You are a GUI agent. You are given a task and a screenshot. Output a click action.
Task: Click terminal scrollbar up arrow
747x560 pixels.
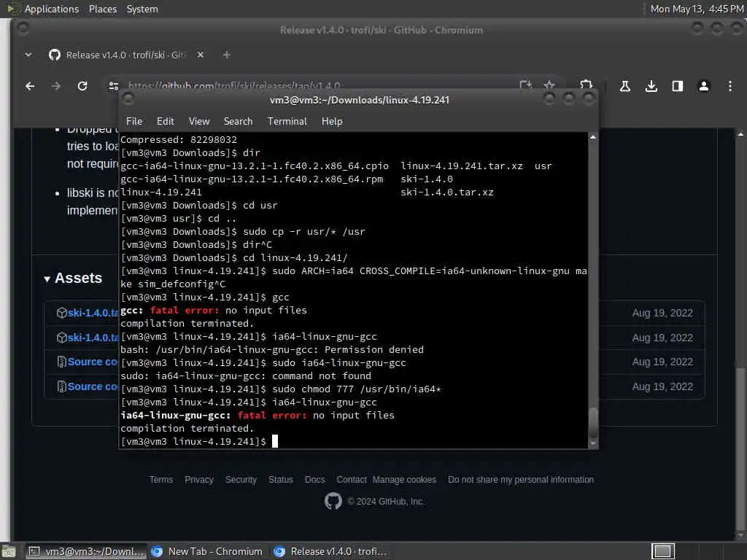coord(593,137)
